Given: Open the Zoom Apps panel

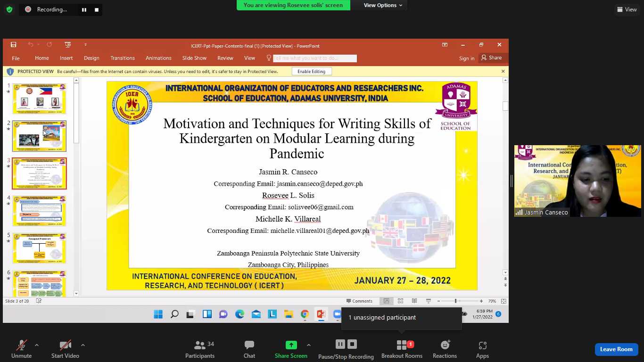Looking at the screenshot, I should pos(482,349).
